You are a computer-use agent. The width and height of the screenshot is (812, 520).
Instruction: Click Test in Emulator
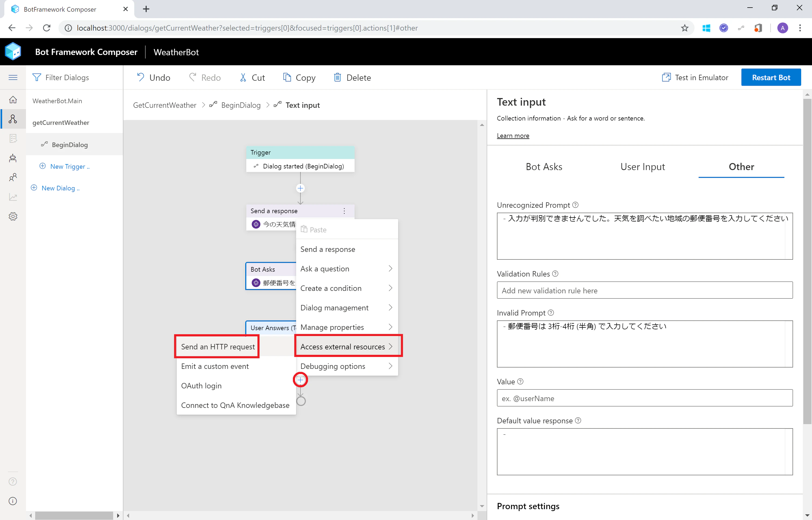point(695,78)
